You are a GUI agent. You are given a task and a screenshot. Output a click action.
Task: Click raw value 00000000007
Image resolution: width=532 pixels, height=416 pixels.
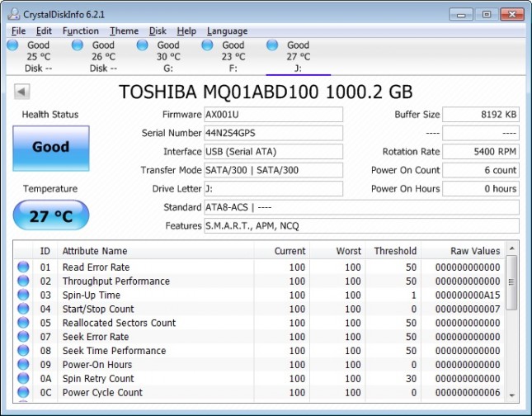tap(468, 309)
